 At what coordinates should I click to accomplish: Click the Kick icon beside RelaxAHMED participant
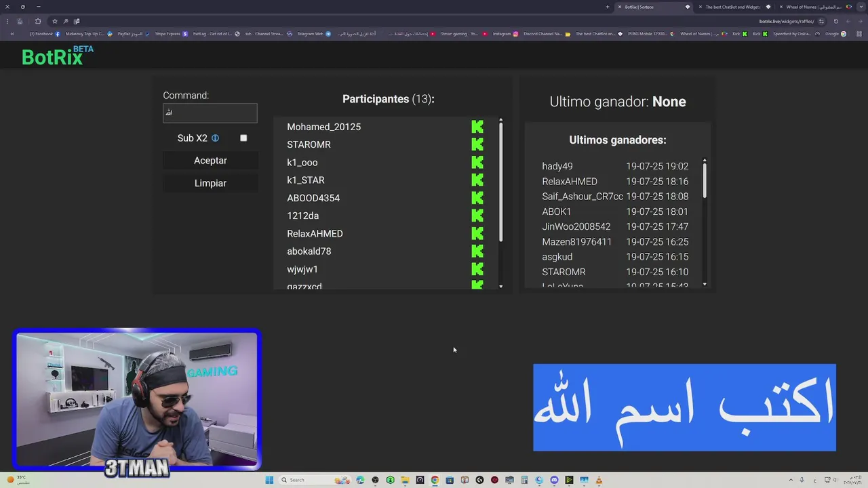click(x=477, y=234)
